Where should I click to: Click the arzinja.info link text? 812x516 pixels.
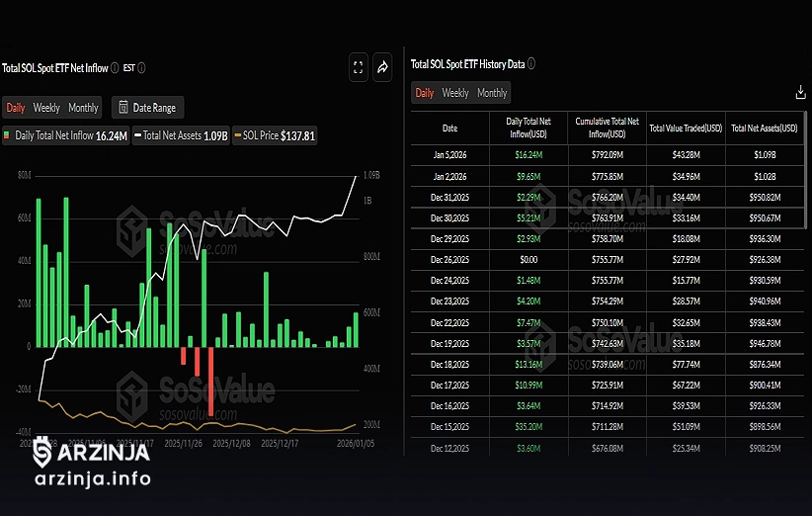92,479
